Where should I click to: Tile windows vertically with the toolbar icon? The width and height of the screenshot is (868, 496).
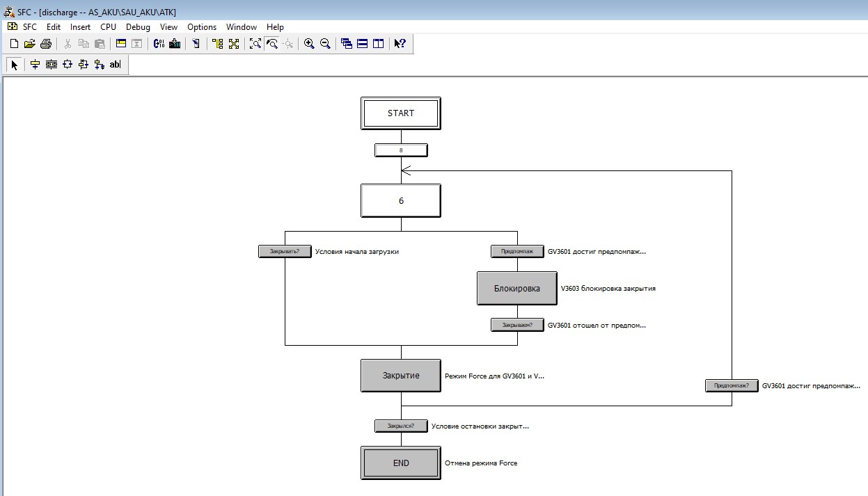tap(378, 44)
